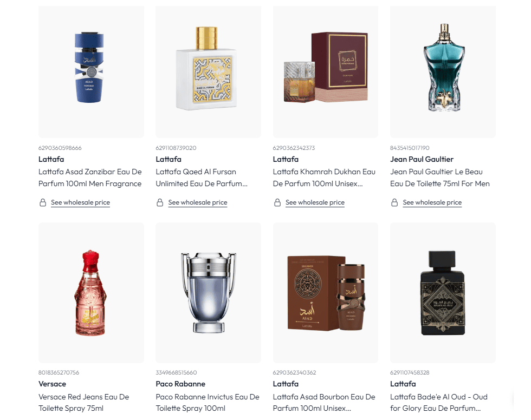531x420 pixels.
Task: Click the lock icon under Qaed Al Fursan
Action: pos(160,202)
